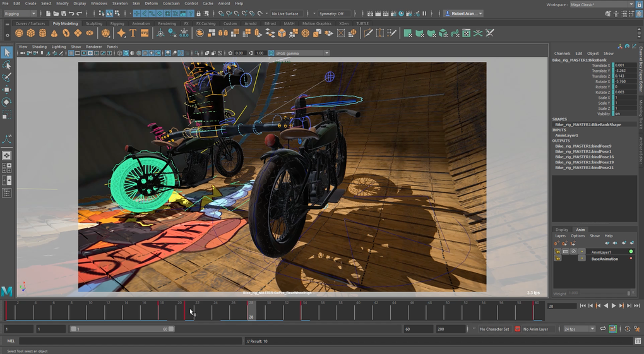Toggle lock on AnimLayer1
644x354 pixels.
tap(558, 252)
